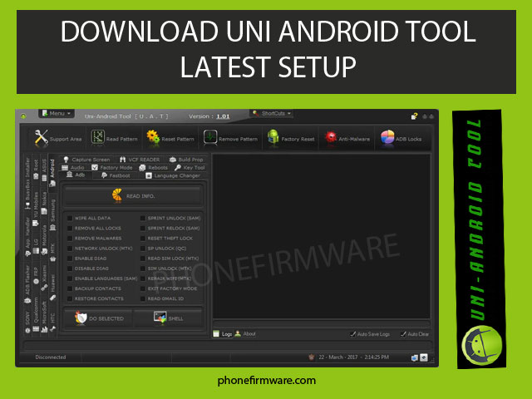Click the Uni-Android Tool round android logo
The width and height of the screenshot is (532, 399).
click(482, 345)
